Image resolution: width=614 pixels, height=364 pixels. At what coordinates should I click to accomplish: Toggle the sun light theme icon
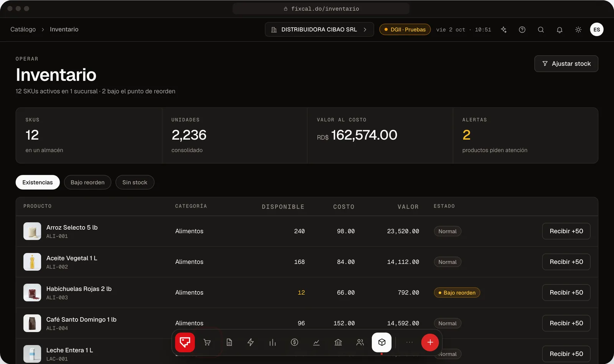click(x=578, y=30)
